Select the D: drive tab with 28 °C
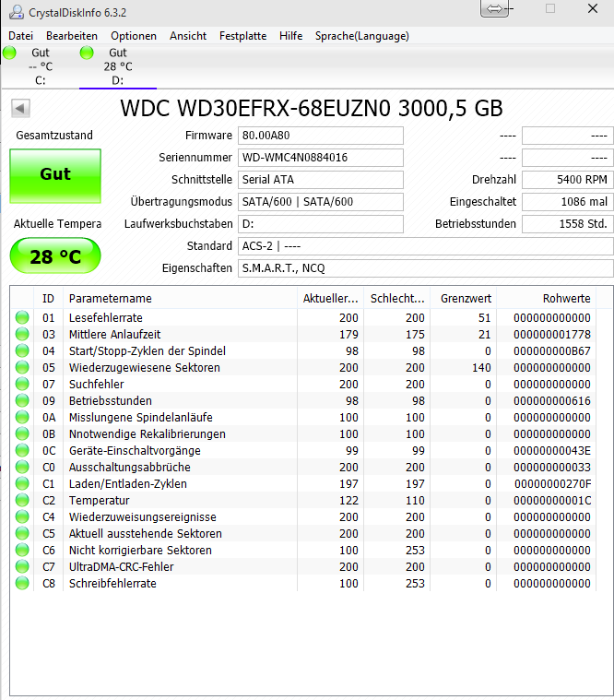 118,66
